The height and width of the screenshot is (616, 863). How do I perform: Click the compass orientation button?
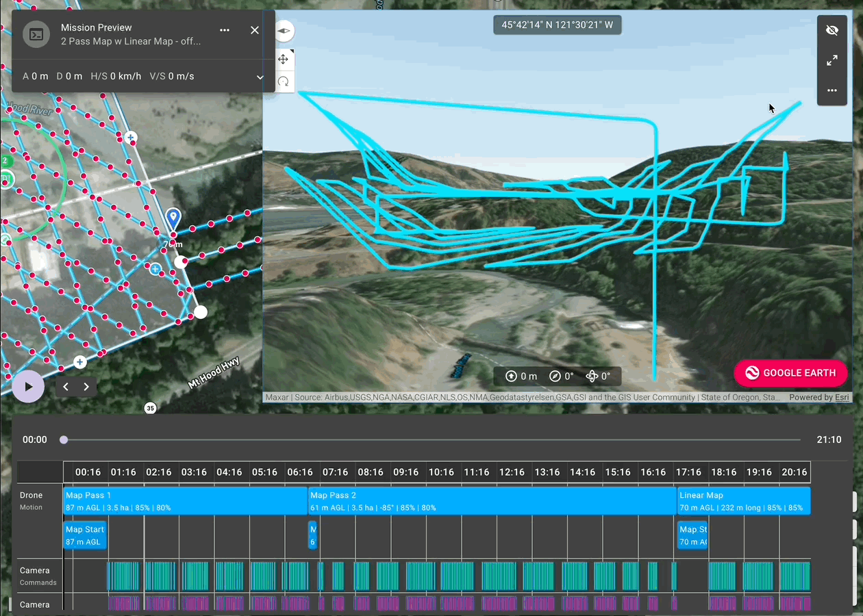point(284,31)
